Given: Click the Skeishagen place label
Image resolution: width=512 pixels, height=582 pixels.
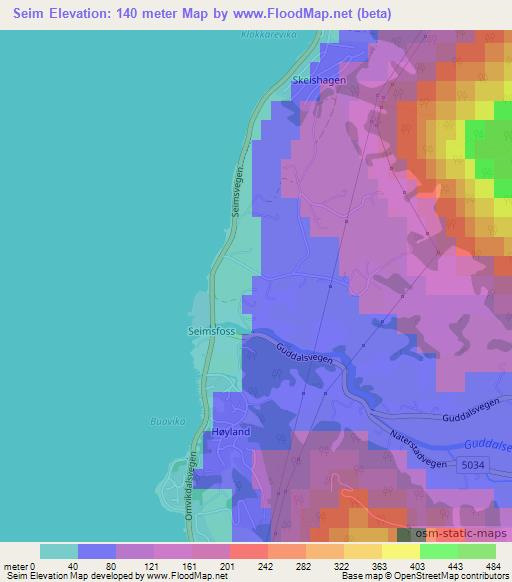Looking at the screenshot, I should coord(319,80).
